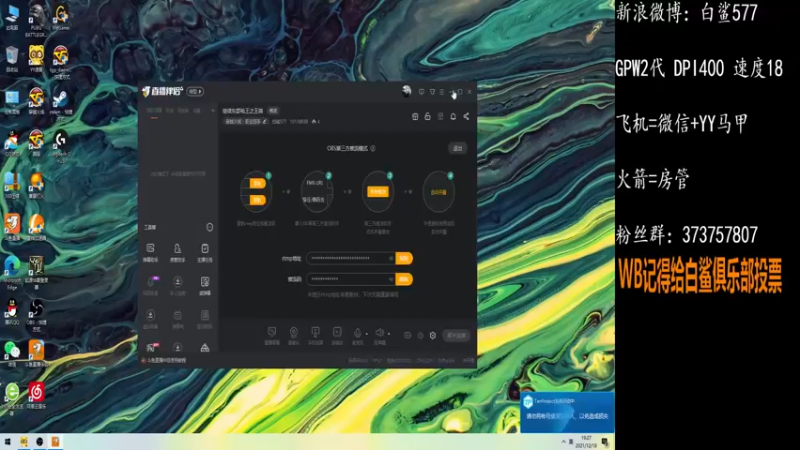The height and width of the screenshot is (450, 800).
Task: Open the document-edit tool in the toolbox
Action: pyautogui.click(x=205, y=285)
